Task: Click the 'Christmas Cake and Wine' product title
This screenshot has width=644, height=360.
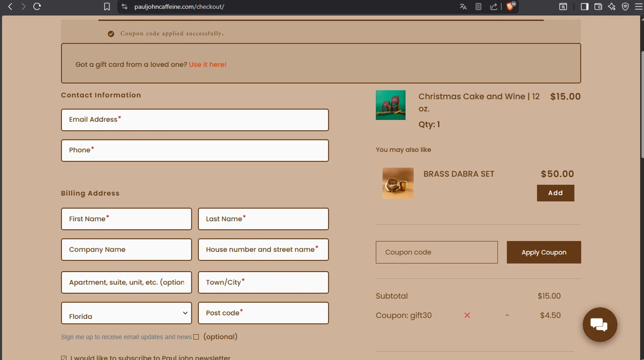Action: pyautogui.click(x=479, y=103)
